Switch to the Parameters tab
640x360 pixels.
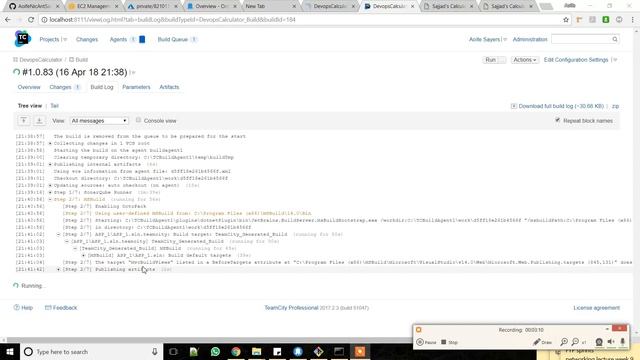click(136, 87)
